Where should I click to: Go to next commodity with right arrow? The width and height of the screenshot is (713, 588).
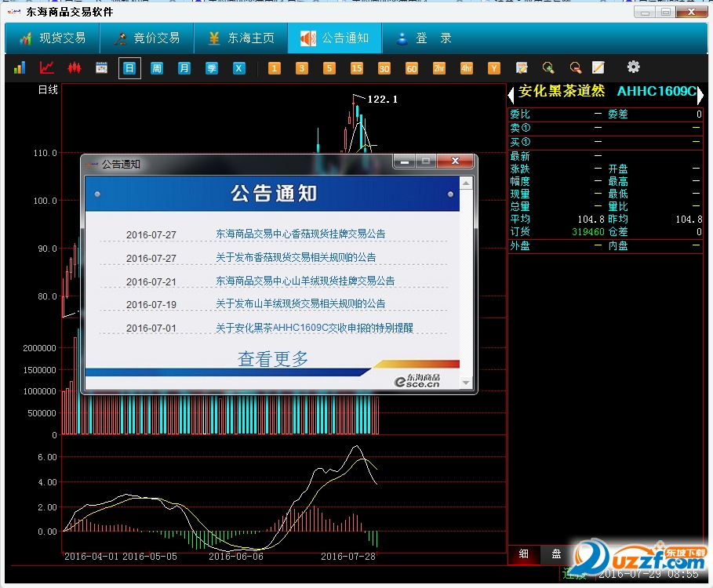[x=700, y=95]
